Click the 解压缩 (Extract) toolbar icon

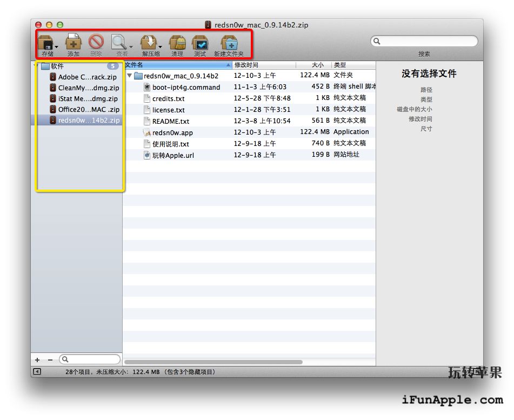[149, 42]
